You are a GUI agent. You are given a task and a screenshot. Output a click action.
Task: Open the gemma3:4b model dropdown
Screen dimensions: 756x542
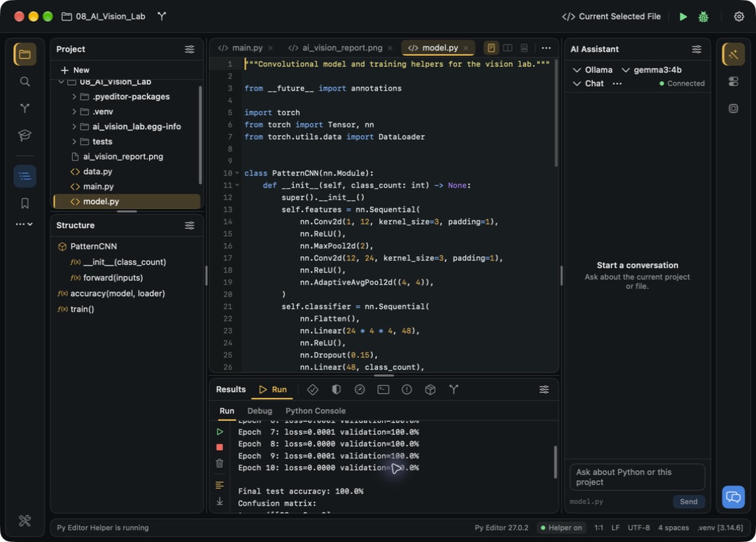click(x=651, y=70)
